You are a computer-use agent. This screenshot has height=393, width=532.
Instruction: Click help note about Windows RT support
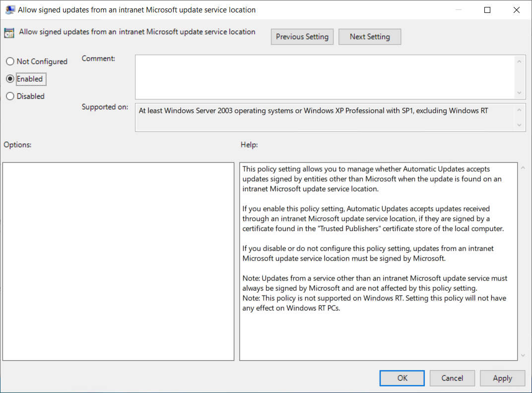(x=374, y=303)
